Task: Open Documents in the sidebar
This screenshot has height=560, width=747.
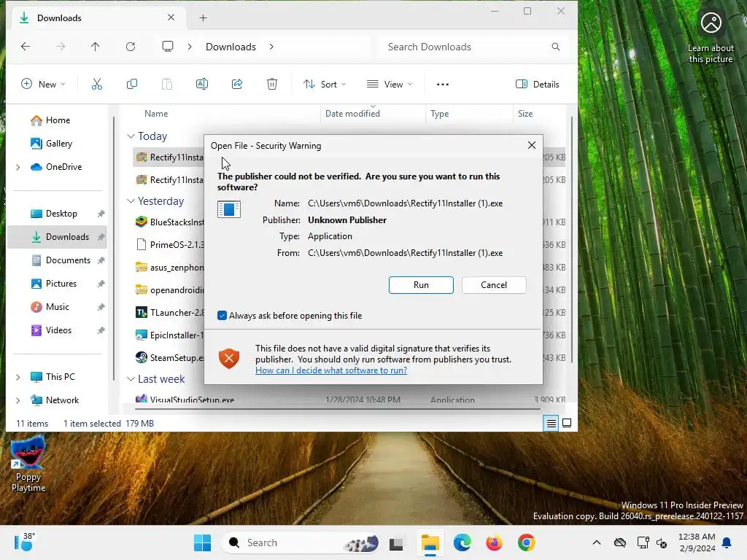Action: tap(68, 260)
